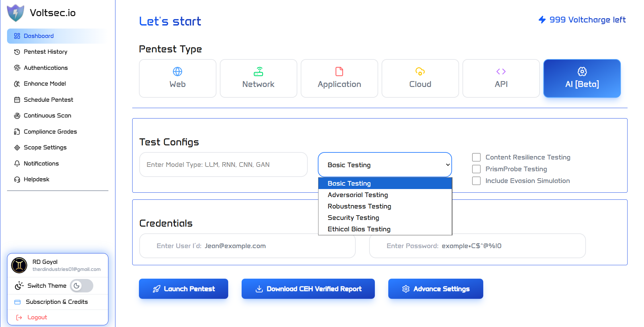Go to Compliance Grades menu item
This screenshot has height=327, width=644.
50,132
